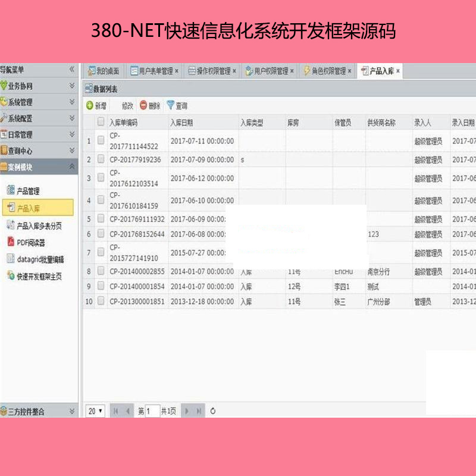Viewport: 476px width, 476px height.
Task: Check row 1 CP-201771144522 checkbox
Action: click(101, 140)
